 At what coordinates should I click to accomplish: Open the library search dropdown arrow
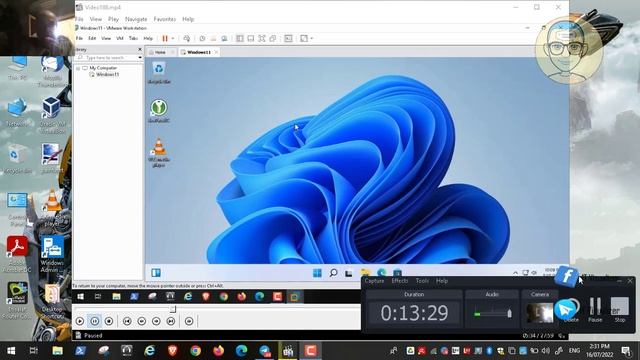(140, 58)
